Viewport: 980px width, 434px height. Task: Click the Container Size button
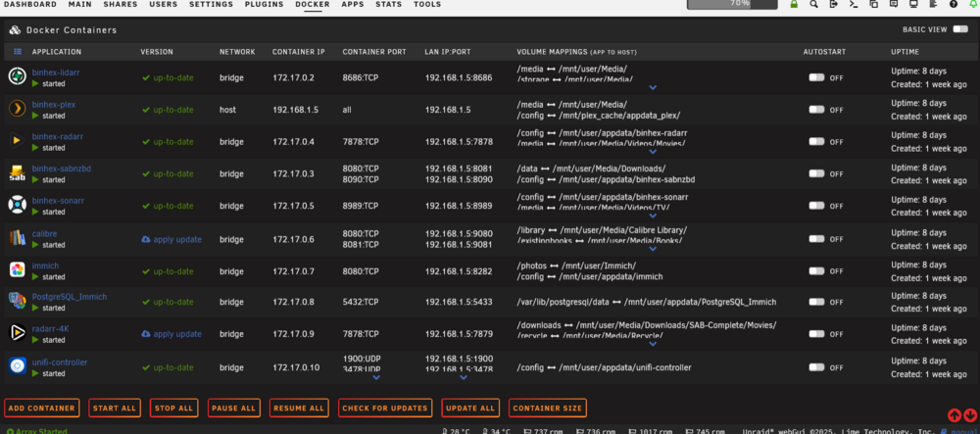(548, 408)
